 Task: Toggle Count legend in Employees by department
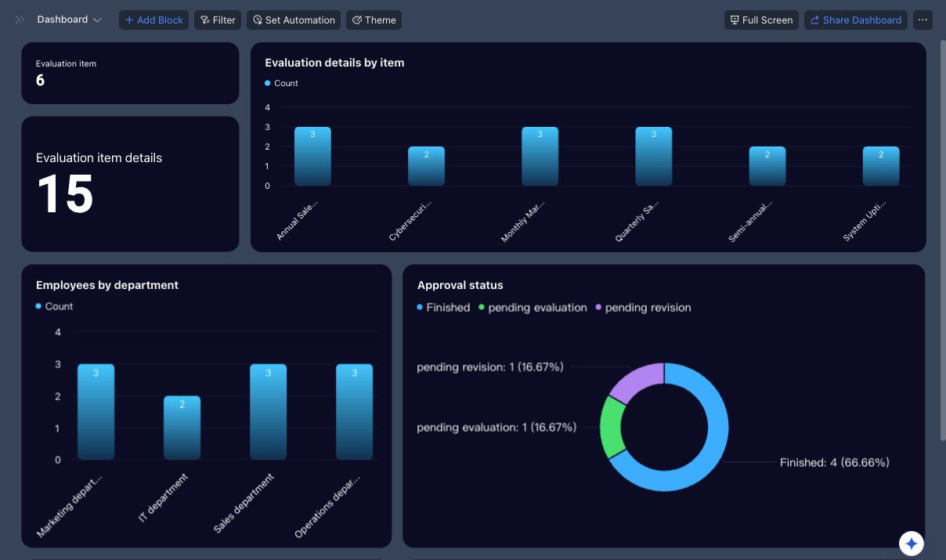coord(54,306)
